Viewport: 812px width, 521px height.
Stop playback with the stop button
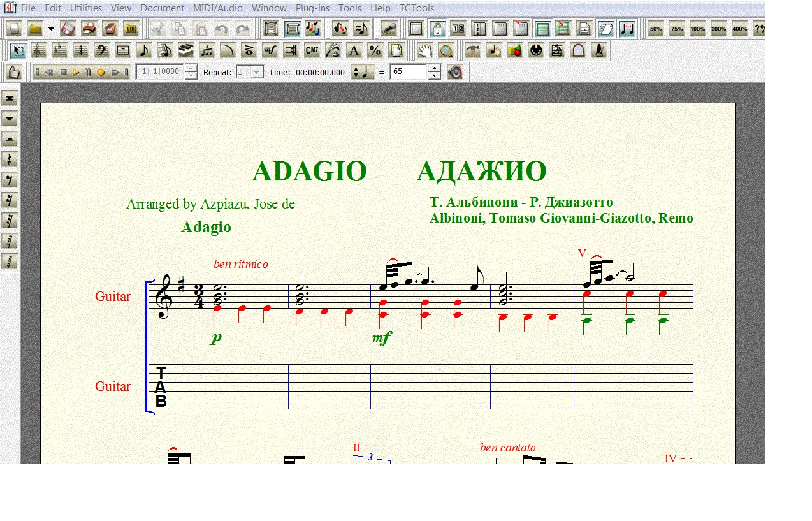64,72
